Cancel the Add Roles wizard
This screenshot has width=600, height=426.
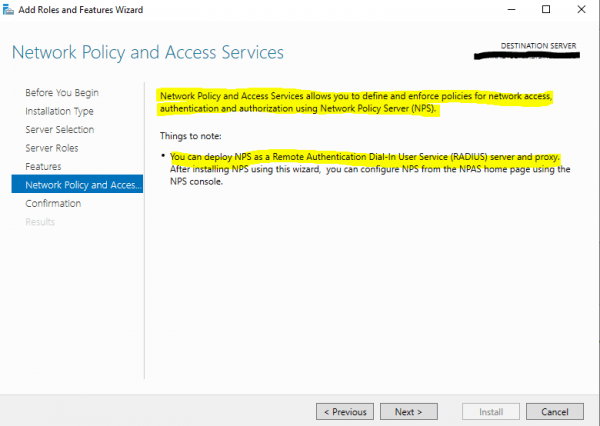pyautogui.click(x=555, y=412)
